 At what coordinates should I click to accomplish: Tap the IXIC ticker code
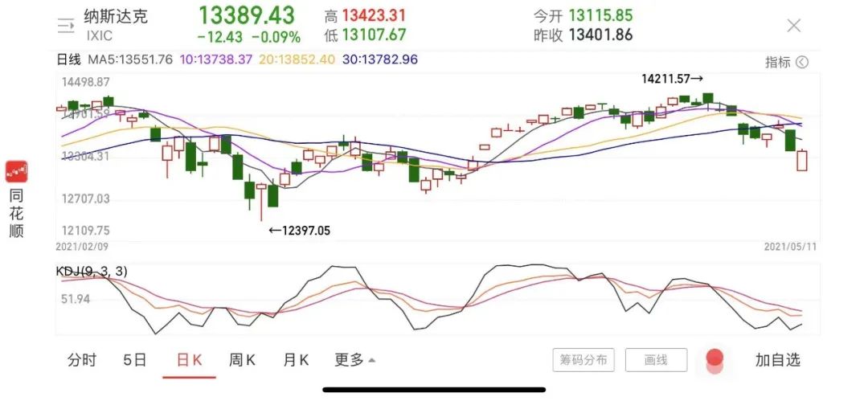point(99,36)
